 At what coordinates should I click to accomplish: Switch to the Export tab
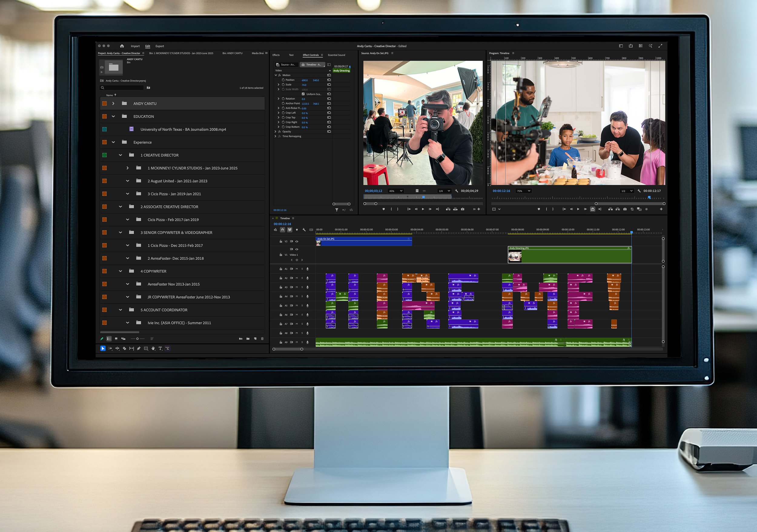point(160,46)
